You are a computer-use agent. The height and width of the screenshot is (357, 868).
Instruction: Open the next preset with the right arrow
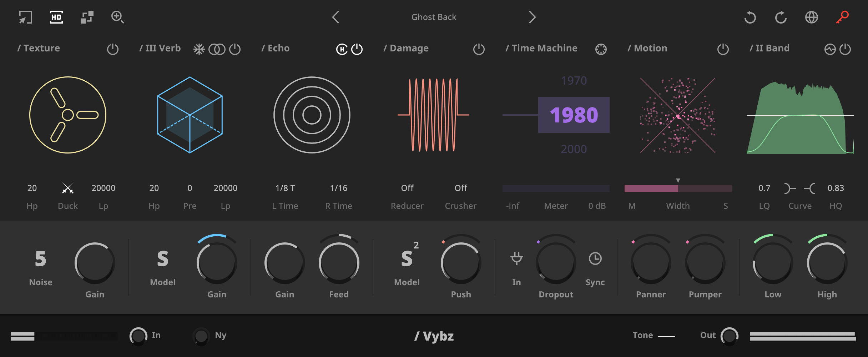click(532, 17)
